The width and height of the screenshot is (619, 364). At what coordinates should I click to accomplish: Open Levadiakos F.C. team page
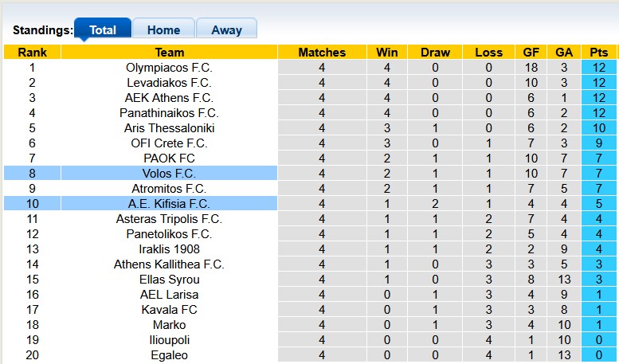pyautogui.click(x=169, y=83)
